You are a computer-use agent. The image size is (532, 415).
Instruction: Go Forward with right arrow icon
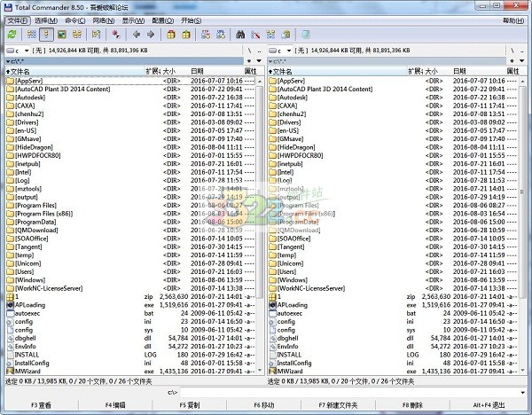151,35
